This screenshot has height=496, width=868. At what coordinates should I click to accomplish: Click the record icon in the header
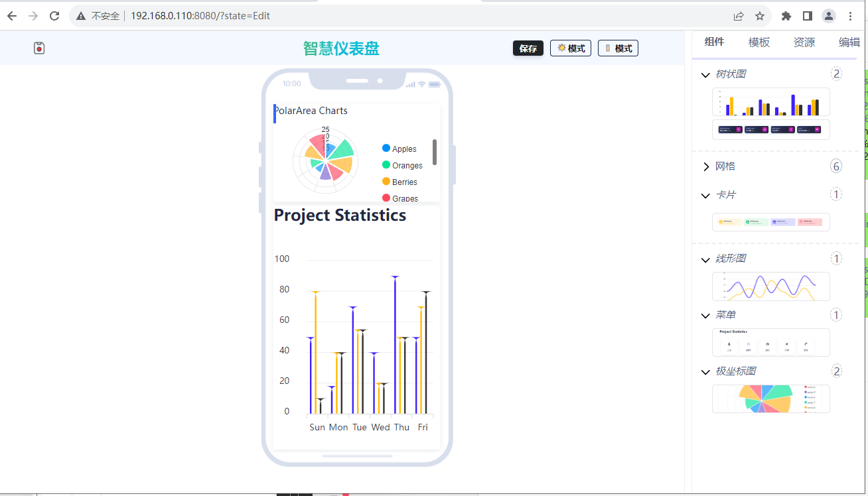coord(39,48)
